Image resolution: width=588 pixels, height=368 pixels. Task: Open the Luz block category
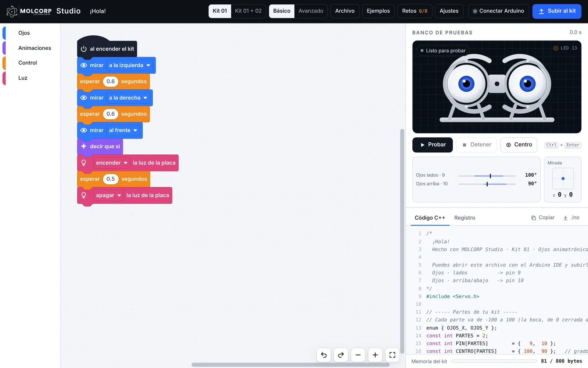coord(31,78)
